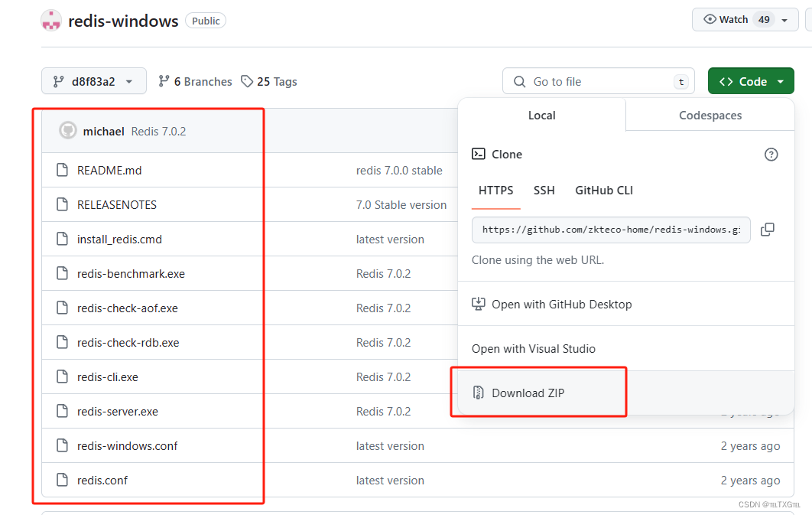Click the tag icon beside 25 Tags
This screenshot has height=515, width=812.
[x=247, y=81]
